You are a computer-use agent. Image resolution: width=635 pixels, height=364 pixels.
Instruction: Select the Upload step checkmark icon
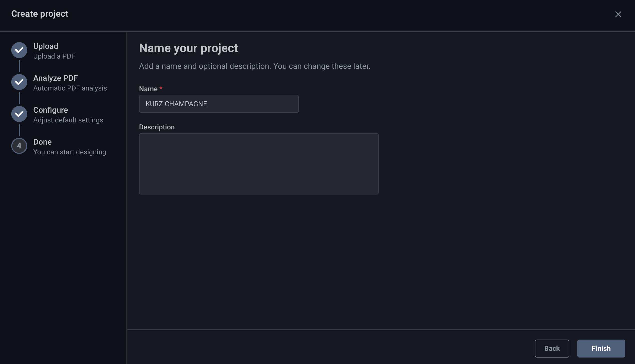(x=19, y=50)
